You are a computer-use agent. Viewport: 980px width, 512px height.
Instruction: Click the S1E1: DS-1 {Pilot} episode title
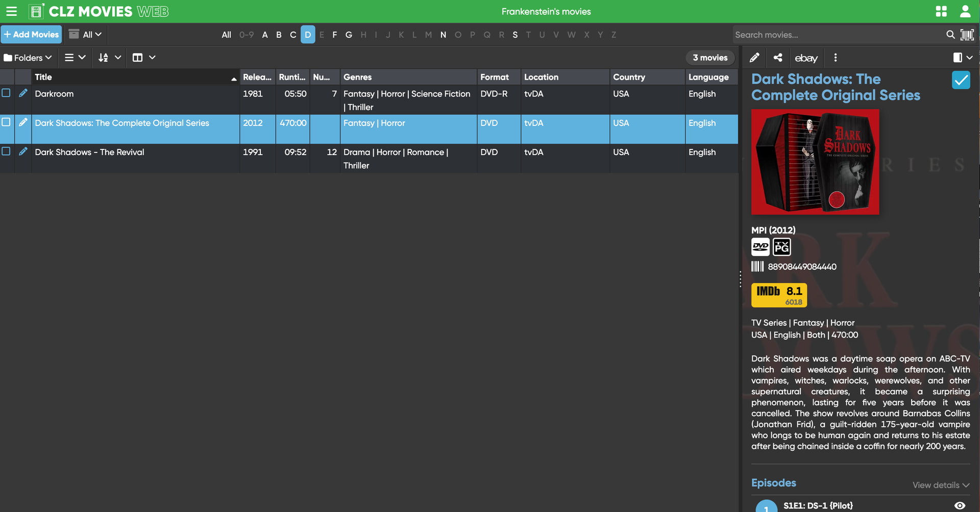click(x=818, y=505)
